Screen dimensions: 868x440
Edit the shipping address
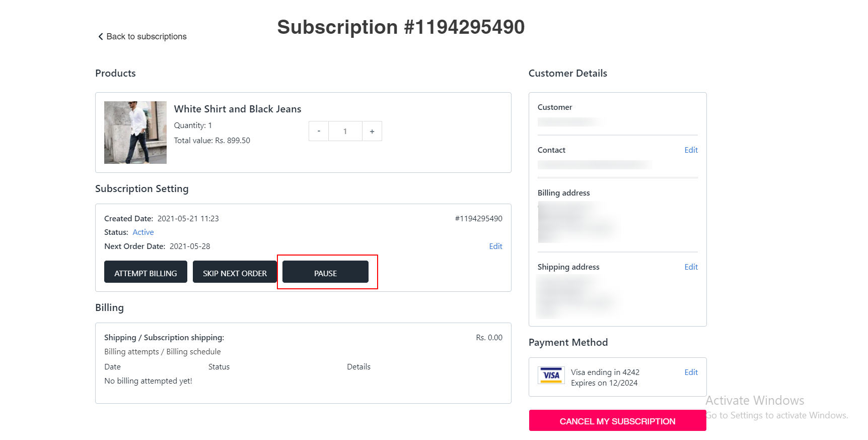[691, 267]
